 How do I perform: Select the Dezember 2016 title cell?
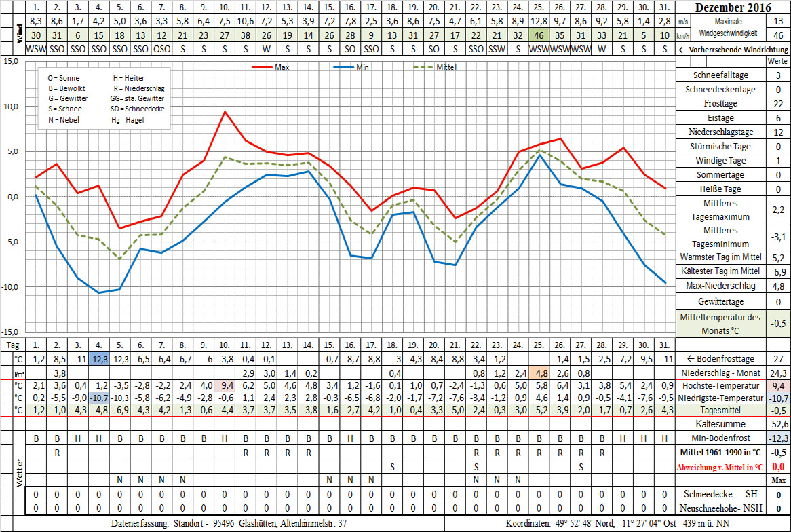[x=733, y=8]
